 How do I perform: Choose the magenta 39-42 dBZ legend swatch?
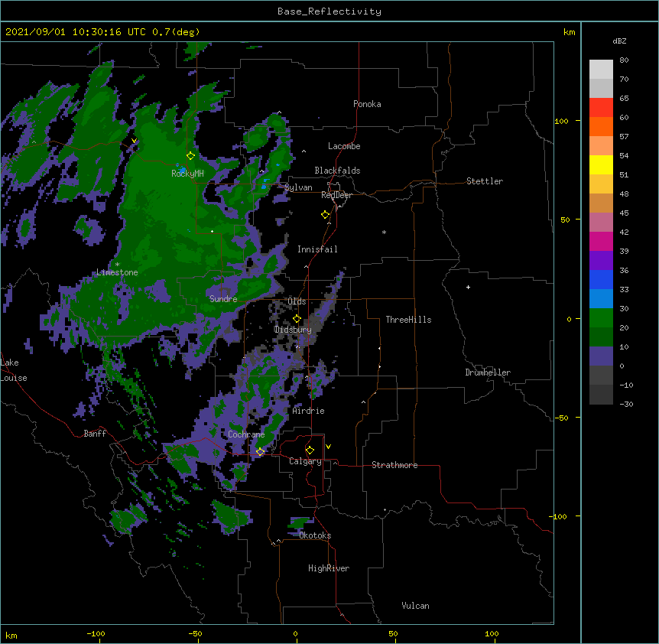click(601, 241)
